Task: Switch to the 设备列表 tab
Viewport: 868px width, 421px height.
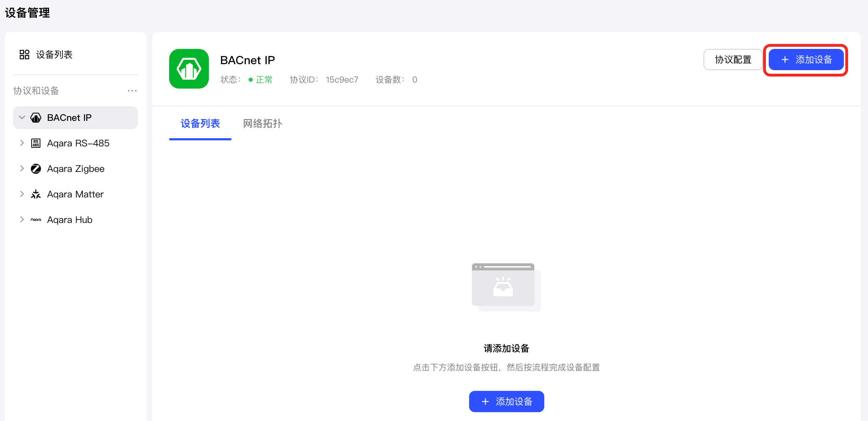Action: [x=200, y=124]
